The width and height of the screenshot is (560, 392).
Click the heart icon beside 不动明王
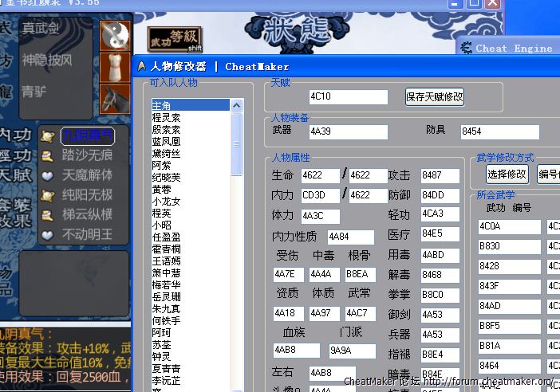[48, 235]
